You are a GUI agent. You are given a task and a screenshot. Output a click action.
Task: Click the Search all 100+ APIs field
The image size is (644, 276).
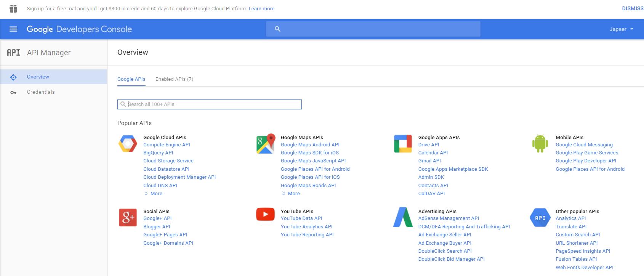[210, 104]
